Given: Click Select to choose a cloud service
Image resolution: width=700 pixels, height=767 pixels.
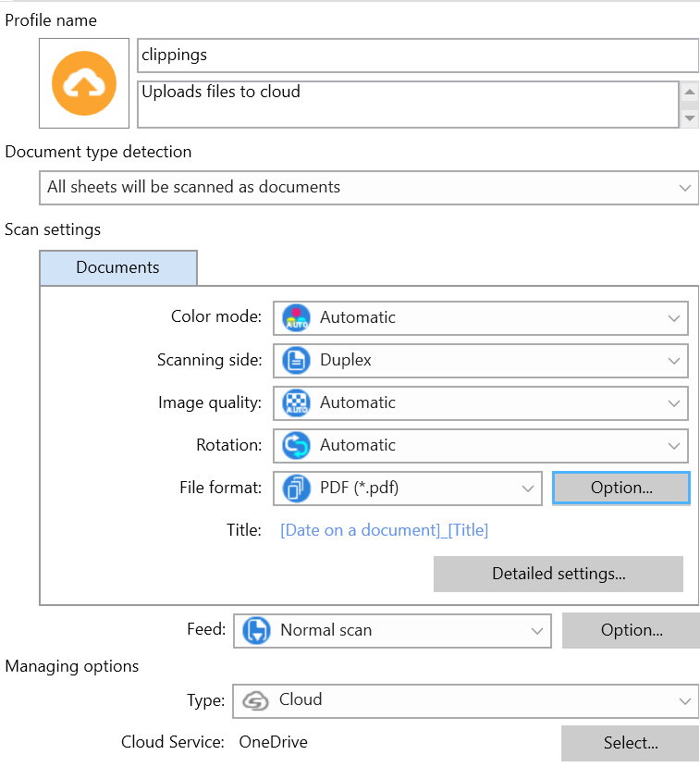Looking at the screenshot, I should pos(631,743).
